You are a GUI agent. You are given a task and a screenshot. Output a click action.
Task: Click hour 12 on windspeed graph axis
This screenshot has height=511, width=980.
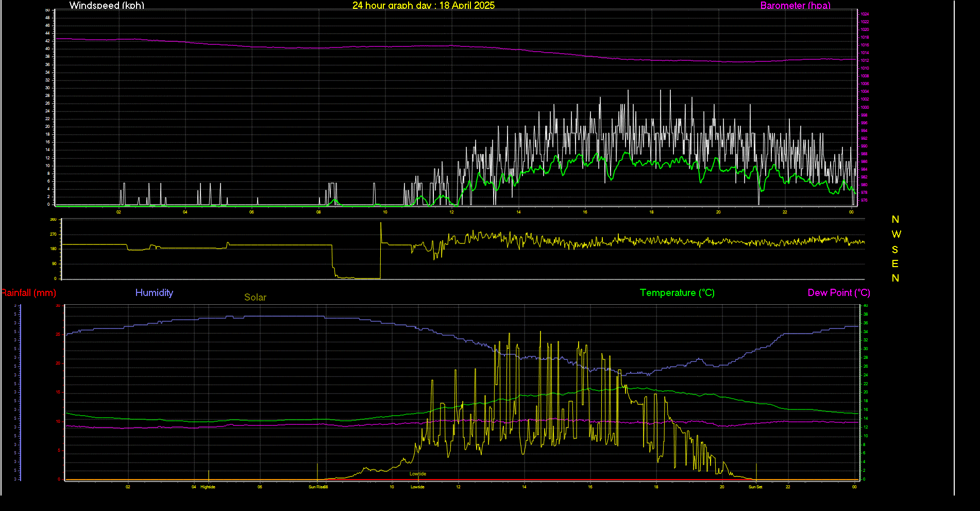(x=451, y=212)
